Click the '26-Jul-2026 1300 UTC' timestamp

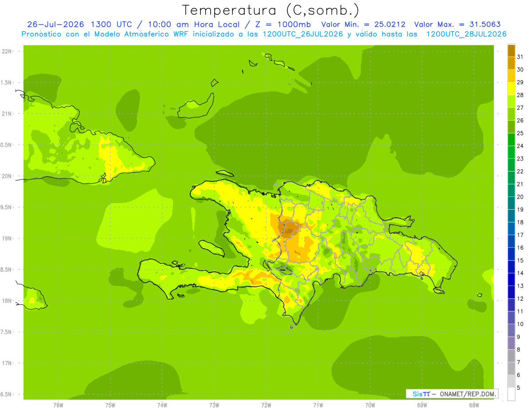[x=79, y=24]
